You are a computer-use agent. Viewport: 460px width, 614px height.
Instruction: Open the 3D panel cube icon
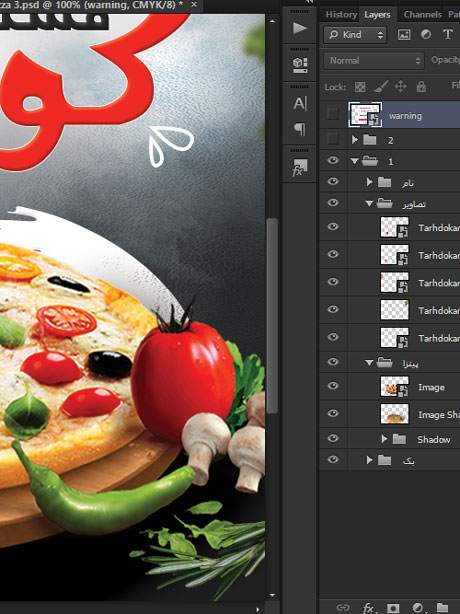point(300,65)
